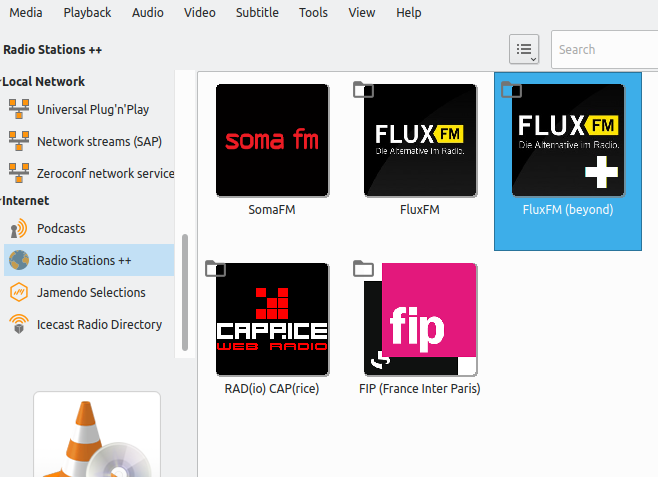Click the VLC cone album art
Viewport: 658px width, 477px height.
click(x=97, y=435)
